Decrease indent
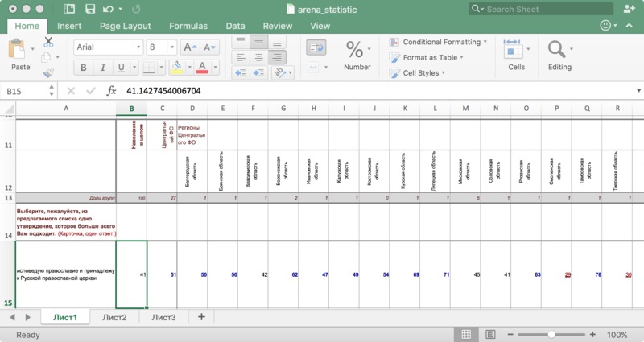Image resolution: width=644 pixels, height=342 pixels. (241, 72)
